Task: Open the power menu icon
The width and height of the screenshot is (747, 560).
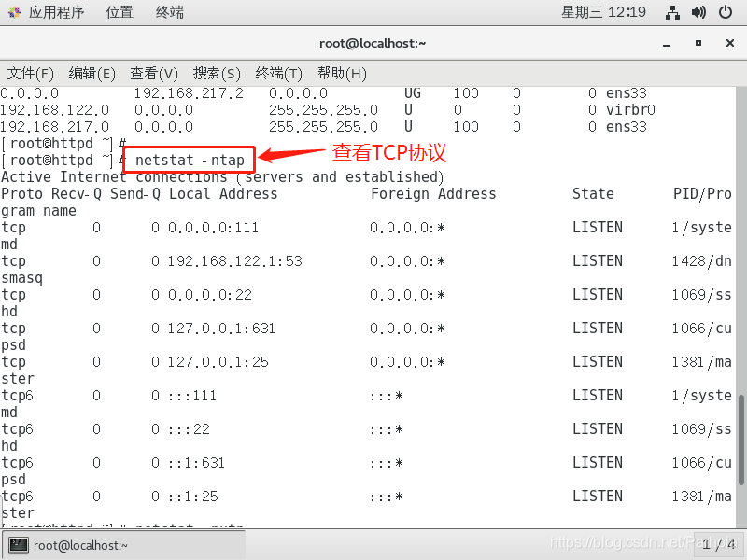Action: 726,12
